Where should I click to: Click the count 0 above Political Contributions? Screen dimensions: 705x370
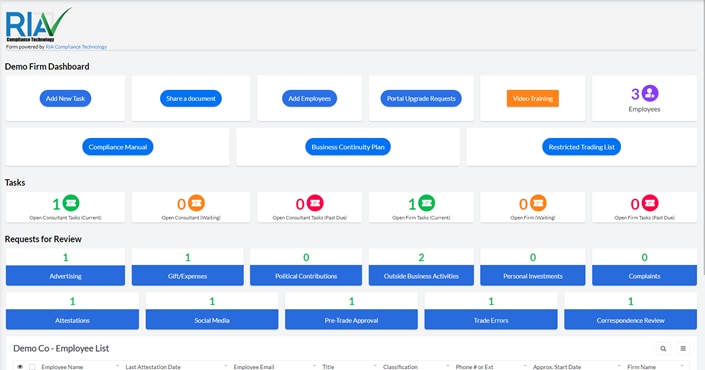pos(306,258)
